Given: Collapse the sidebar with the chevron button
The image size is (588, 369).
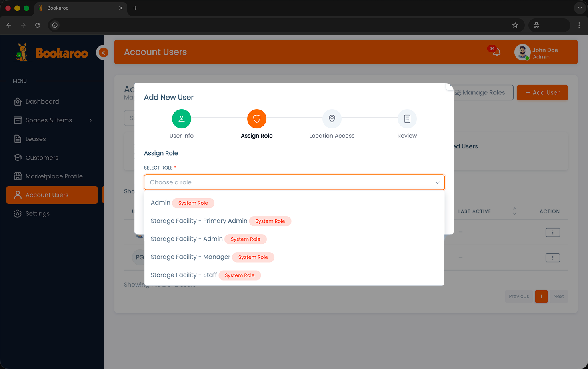Looking at the screenshot, I should click(103, 52).
